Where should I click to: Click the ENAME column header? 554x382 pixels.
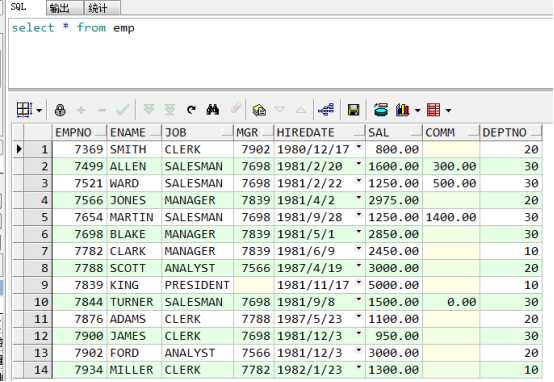pyautogui.click(x=134, y=132)
